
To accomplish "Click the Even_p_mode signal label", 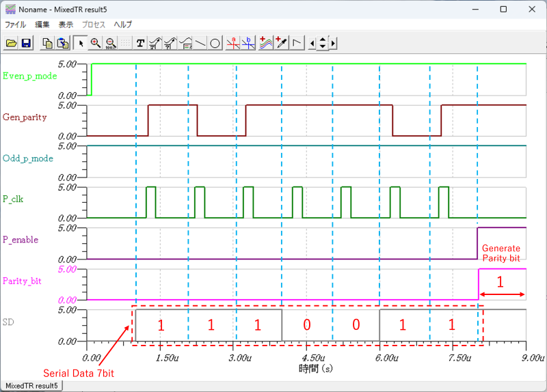I will (29, 76).
